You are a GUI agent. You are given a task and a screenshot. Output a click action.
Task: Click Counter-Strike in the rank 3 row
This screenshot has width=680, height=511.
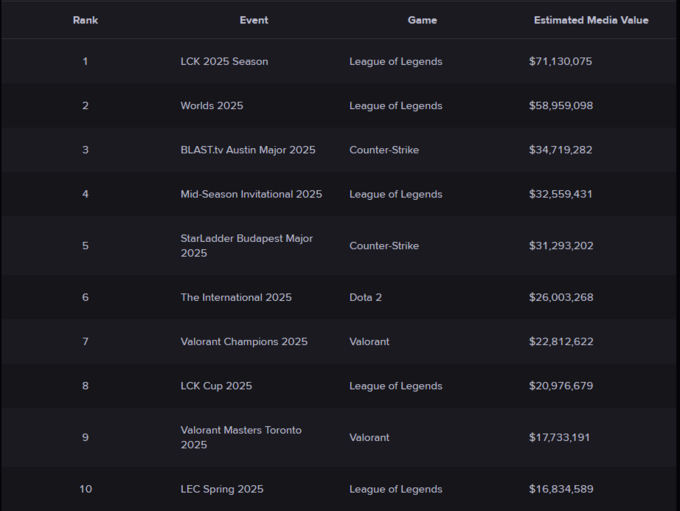tap(384, 150)
